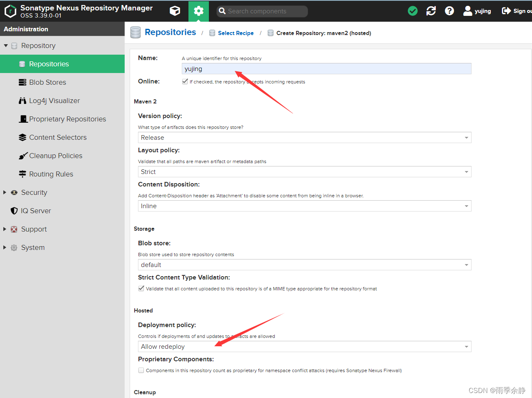Click the Security label in sidebar
Screen dimensions: 532x398
(34, 192)
